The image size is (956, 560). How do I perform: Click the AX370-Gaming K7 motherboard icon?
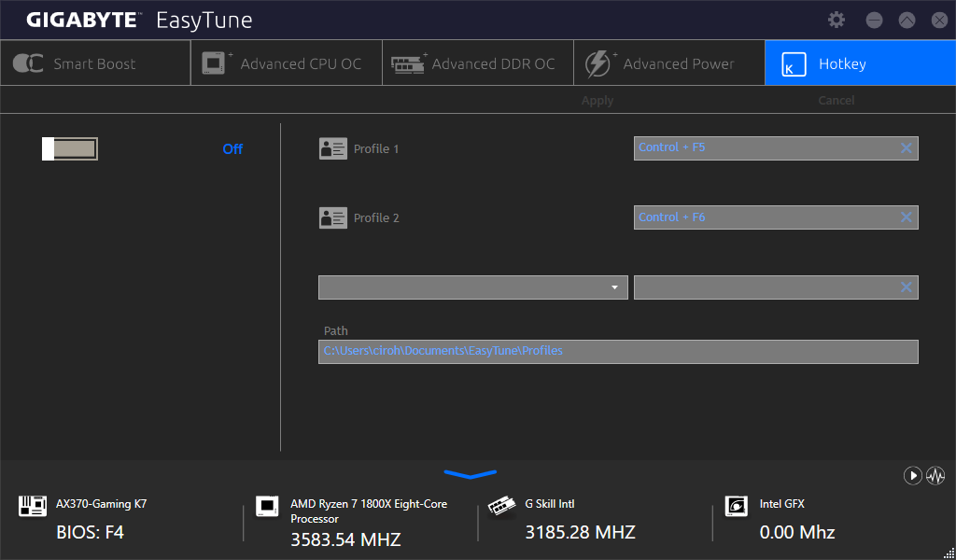33,506
